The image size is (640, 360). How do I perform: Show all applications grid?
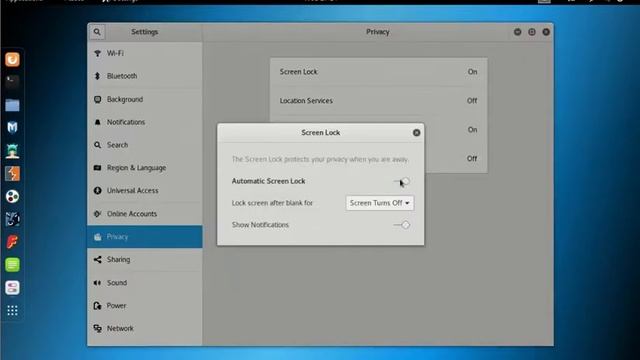pos(12,311)
